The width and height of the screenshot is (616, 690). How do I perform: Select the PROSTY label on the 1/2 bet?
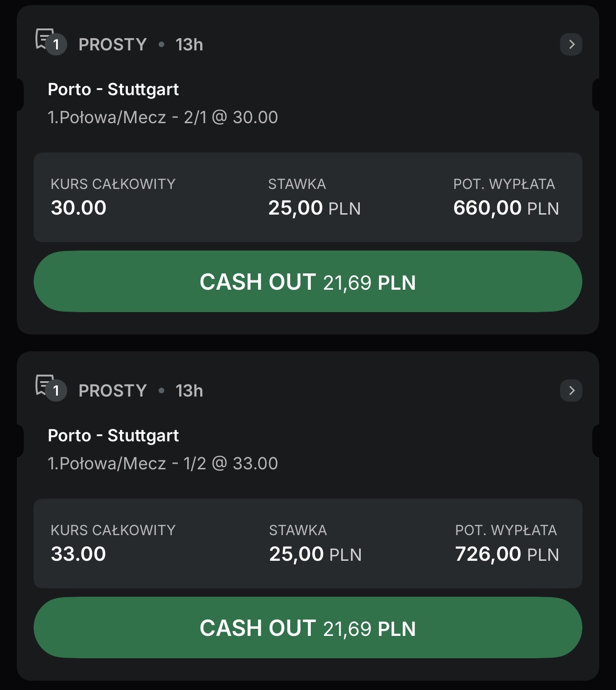[112, 391]
